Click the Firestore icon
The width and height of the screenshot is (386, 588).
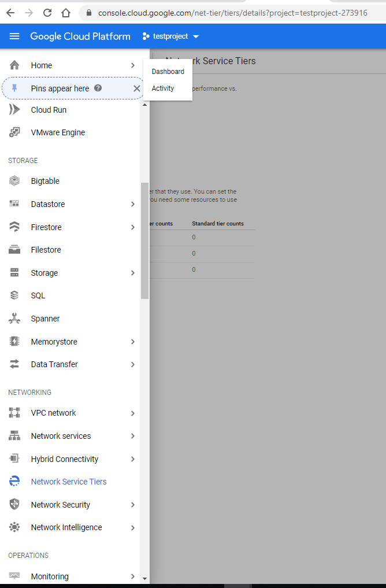14,227
